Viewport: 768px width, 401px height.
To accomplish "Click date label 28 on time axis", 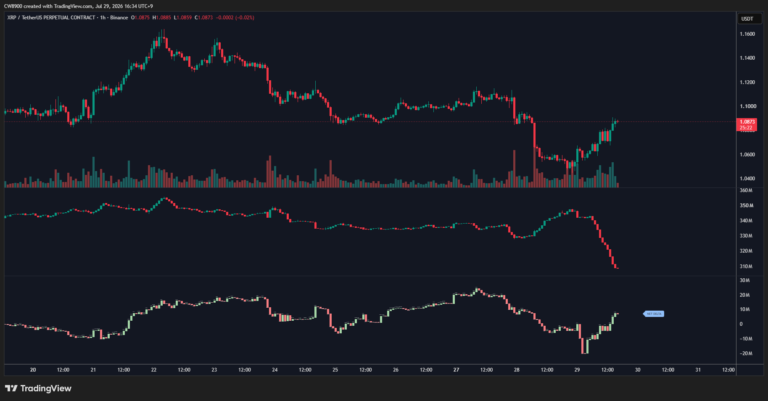I will coord(517,370).
